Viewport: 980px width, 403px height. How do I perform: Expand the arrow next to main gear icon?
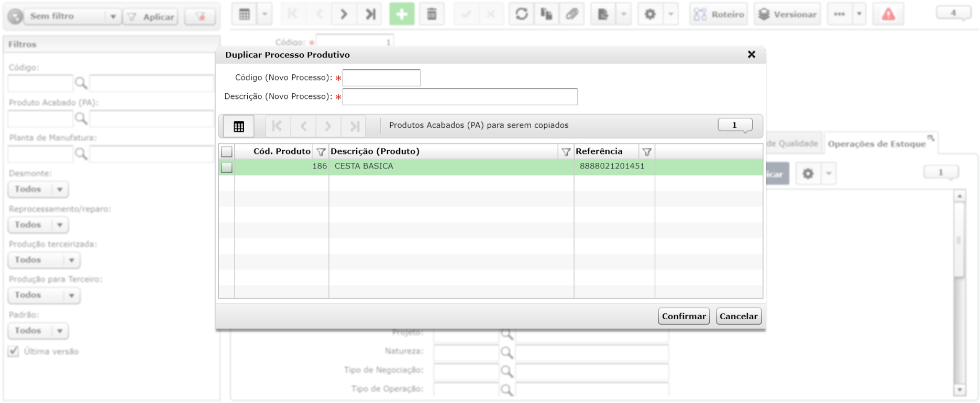[670, 14]
